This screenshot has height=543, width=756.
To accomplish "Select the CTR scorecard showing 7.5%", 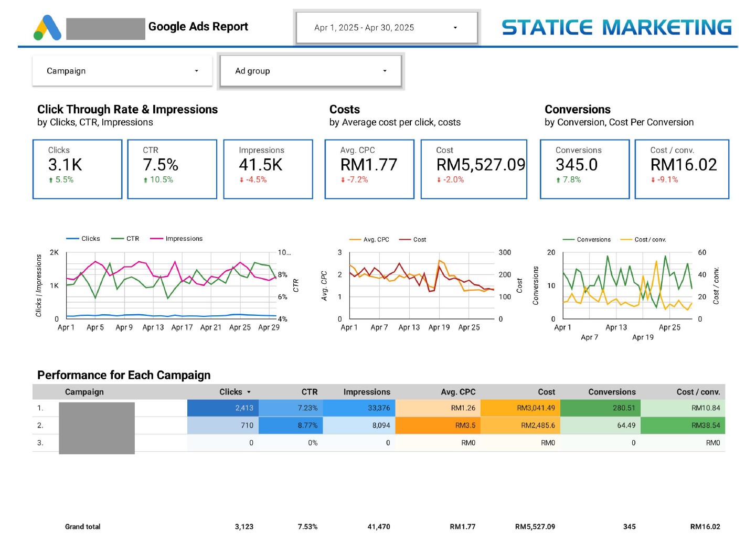I will (172, 169).
